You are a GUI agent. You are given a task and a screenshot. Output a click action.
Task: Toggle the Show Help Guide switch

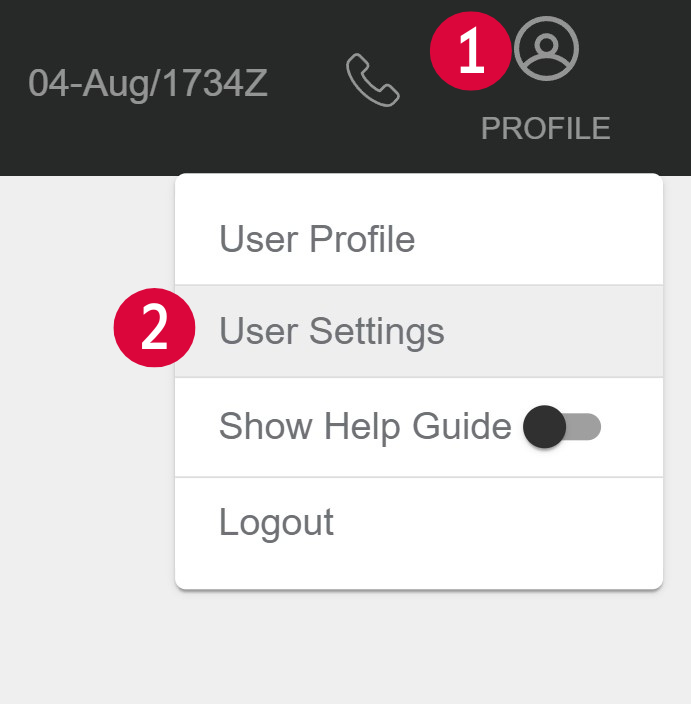point(562,427)
